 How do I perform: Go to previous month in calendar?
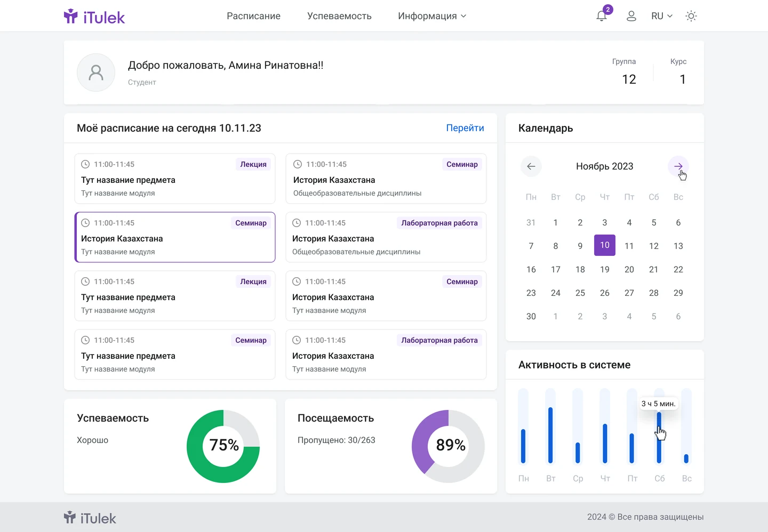tap(531, 166)
